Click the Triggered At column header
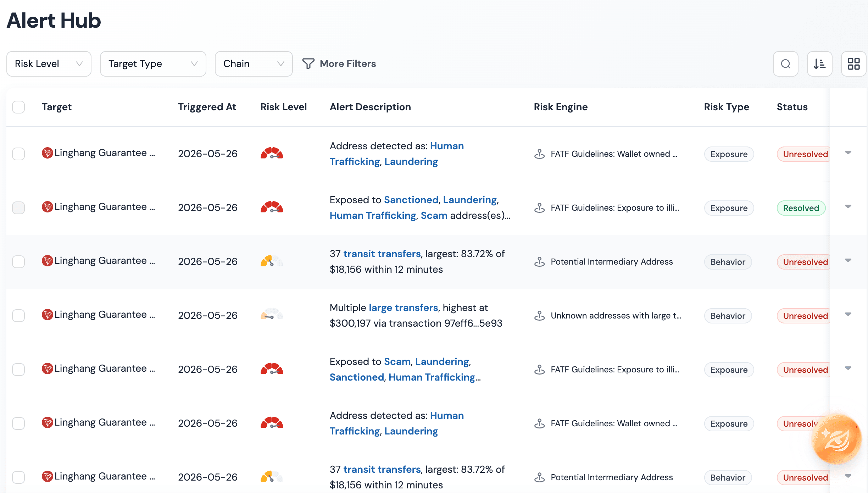 coord(207,107)
